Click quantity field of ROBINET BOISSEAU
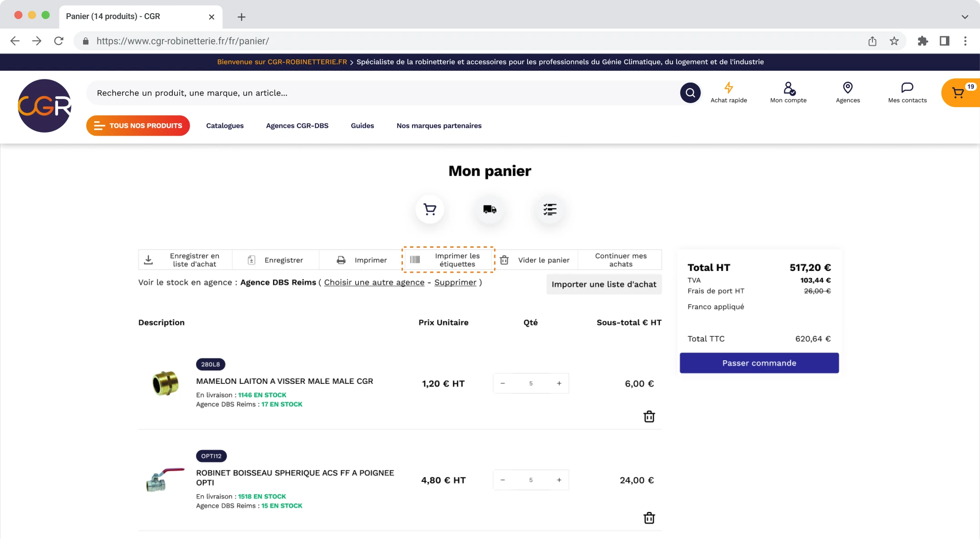 coord(531,480)
